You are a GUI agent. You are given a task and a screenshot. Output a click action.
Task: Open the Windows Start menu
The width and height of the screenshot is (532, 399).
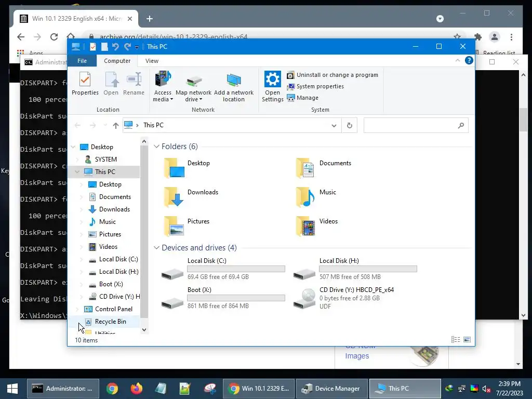pyautogui.click(x=12, y=389)
